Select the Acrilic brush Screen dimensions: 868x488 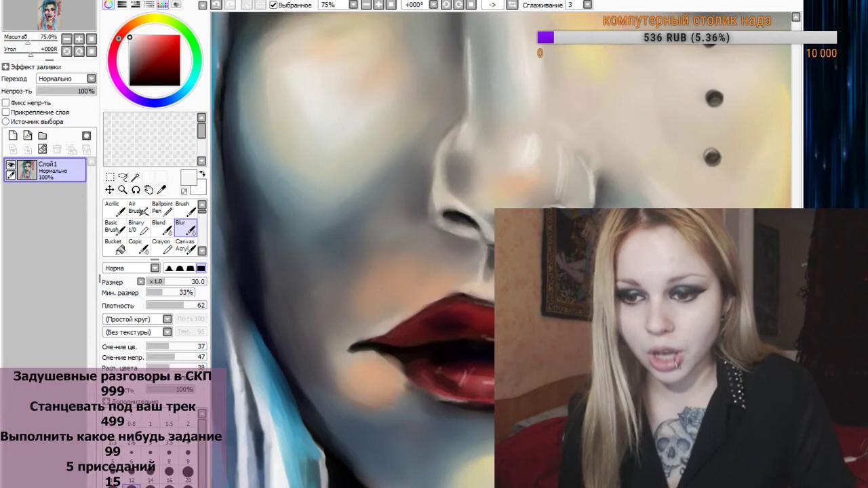(x=115, y=208)
